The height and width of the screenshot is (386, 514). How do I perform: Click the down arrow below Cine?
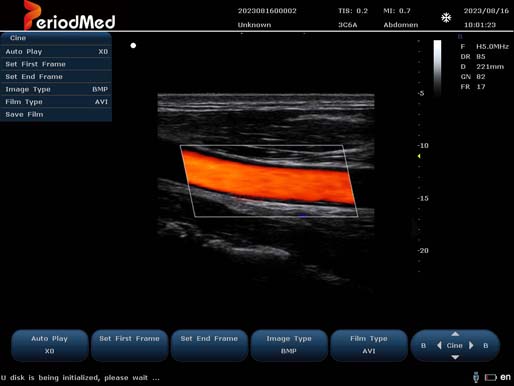tap(455, 357)
